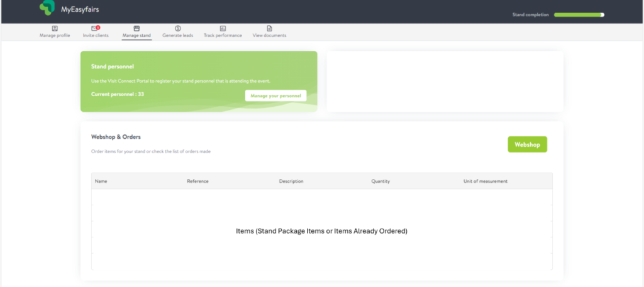
Task: Go to the Track performance tab label
Action: 223,36
